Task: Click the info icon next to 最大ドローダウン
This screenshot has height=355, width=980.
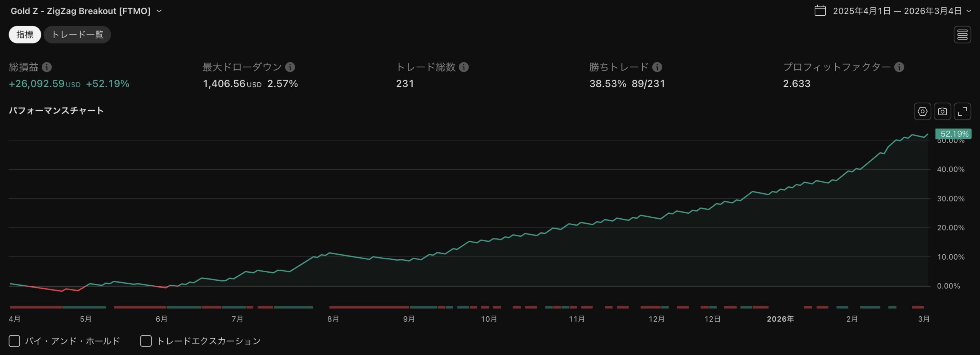Action: click(x=290, y=67)
